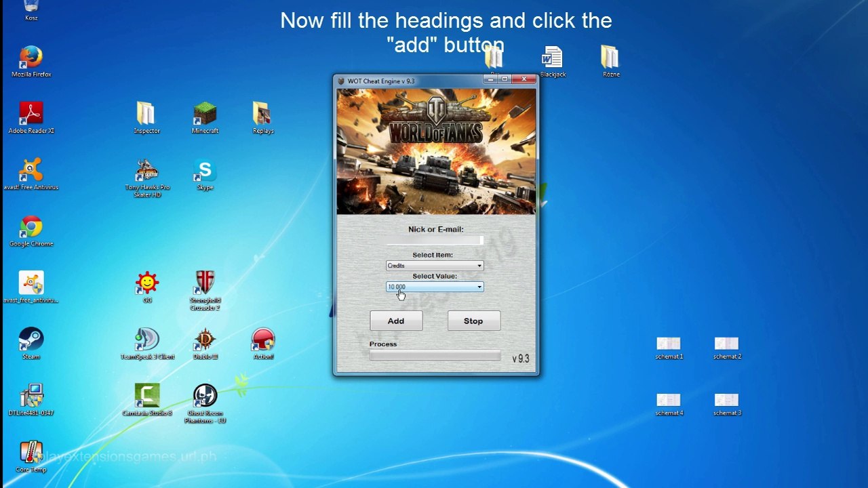Open the Select Item dropdown showing Credits

coord(435,266)
